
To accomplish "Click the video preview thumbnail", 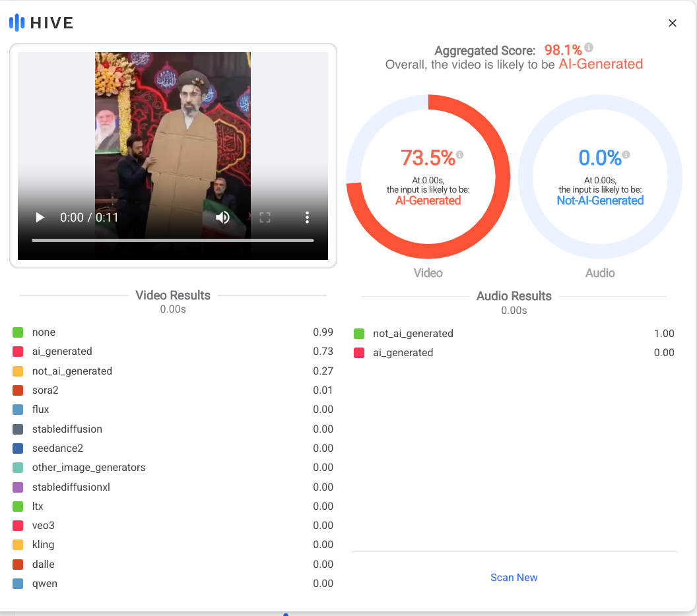I will tap(172, 132).
